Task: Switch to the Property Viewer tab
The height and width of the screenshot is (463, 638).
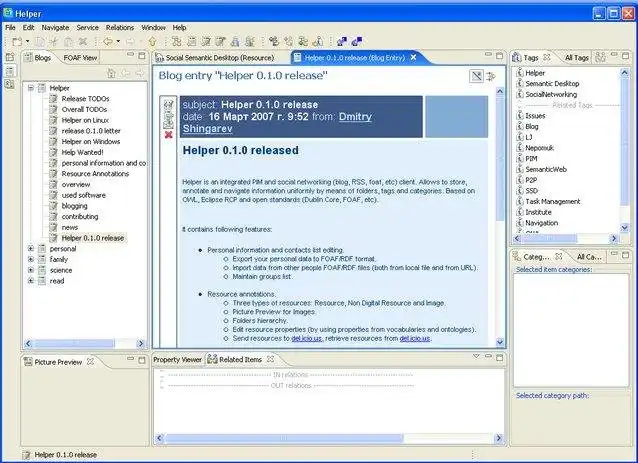Action: tap(177, 360)
